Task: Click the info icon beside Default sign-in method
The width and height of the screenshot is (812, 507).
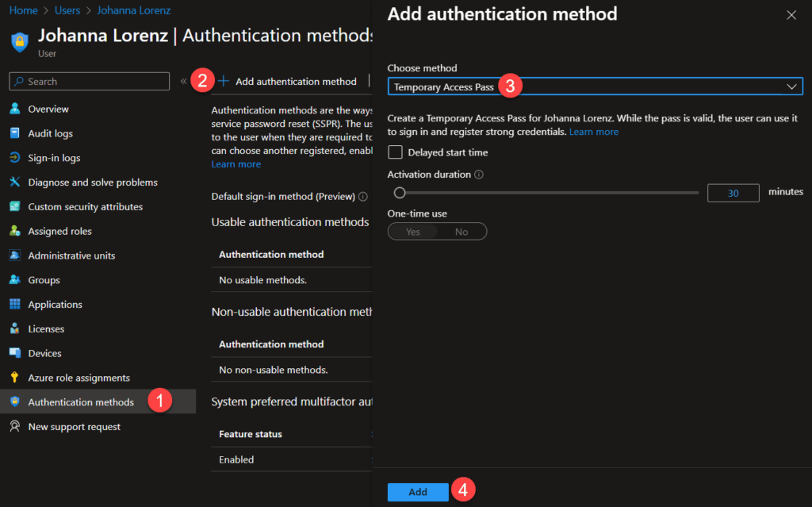Action: pyautogui.click(x=363, y=197)
